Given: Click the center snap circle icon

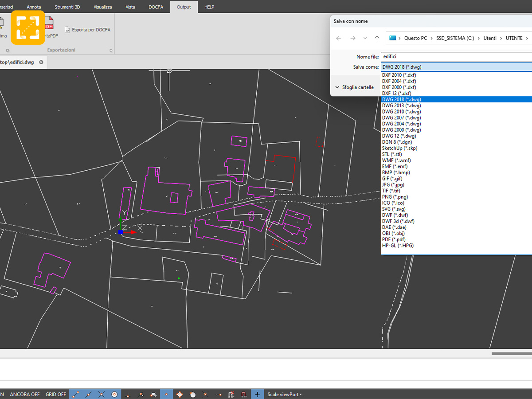Looking at the screenshot, I should click(114, 394).
